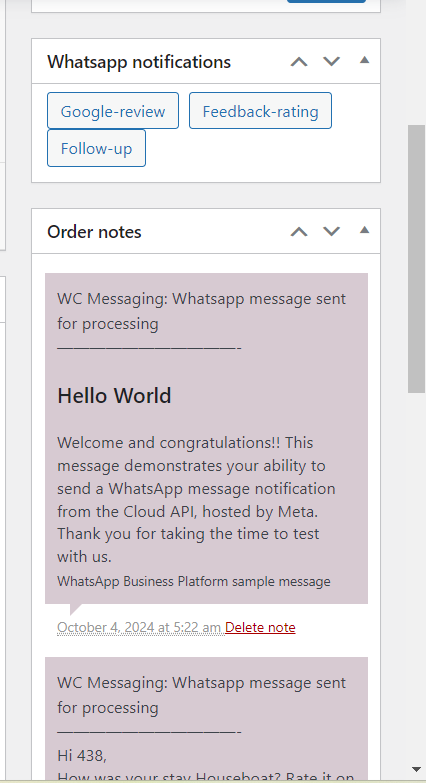The height and width of the screenshot is (783, 426).
Task: Select the Whatsapp notifications heading
Action: 139,62
